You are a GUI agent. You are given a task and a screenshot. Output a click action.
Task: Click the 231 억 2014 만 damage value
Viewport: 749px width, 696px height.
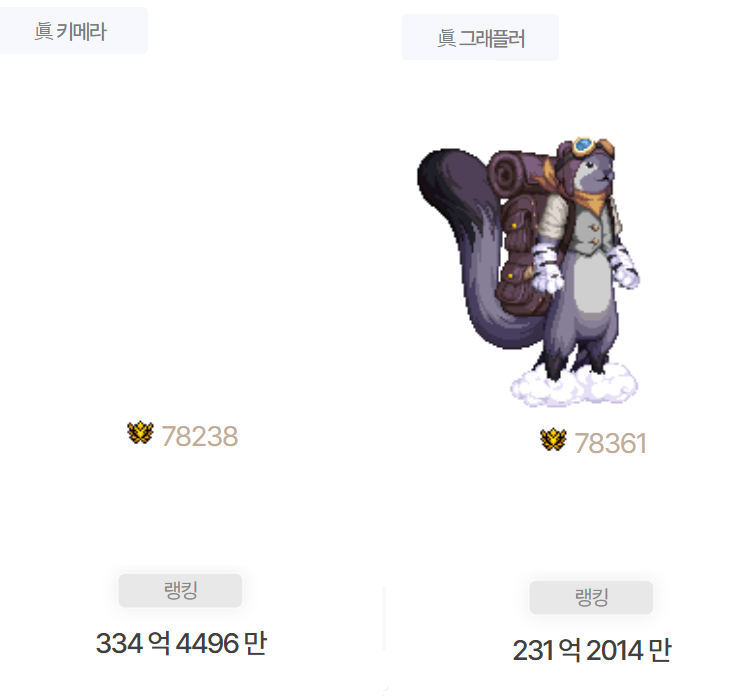(x=592, y=651)
